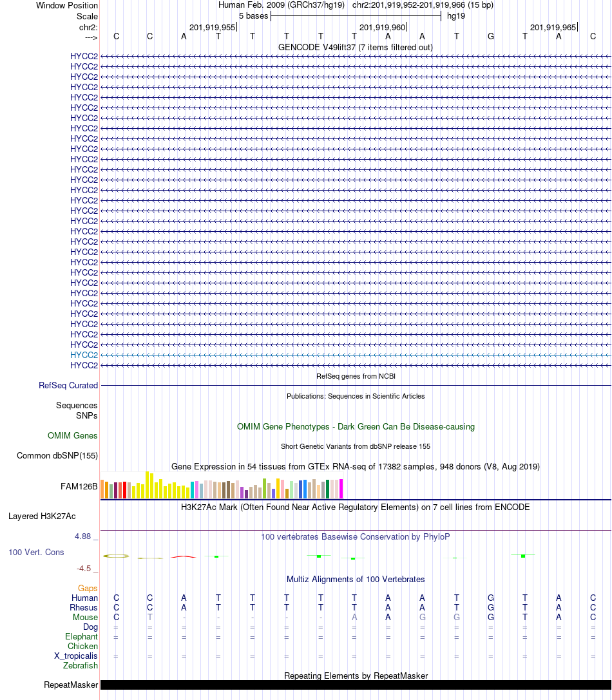Click the tallest yellow bar in GTEx chart

(148, 485)
